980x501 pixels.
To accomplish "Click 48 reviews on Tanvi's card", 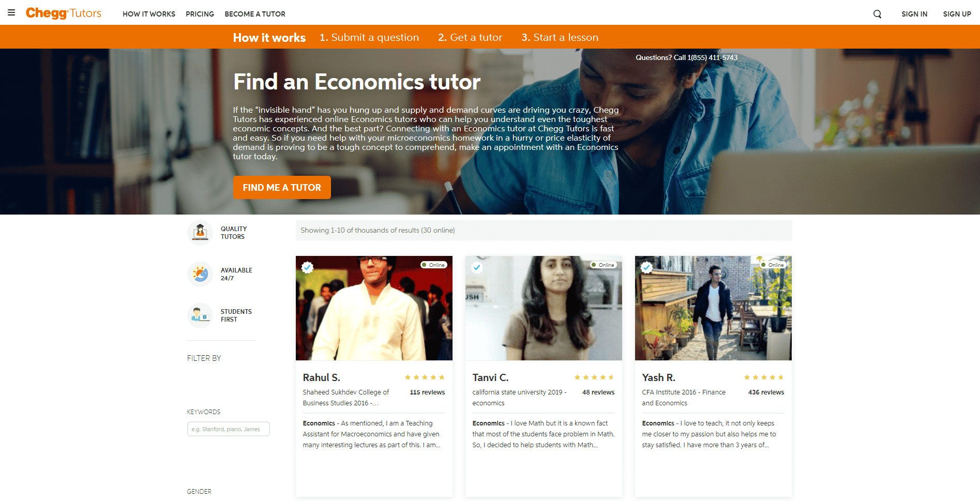I will tap(598, 392).
